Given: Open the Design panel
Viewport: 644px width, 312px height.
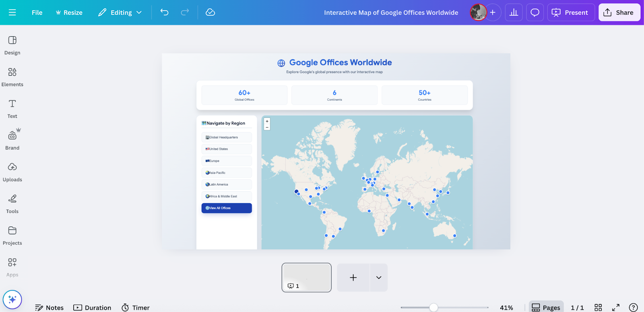Looking at the screenshot, I should point(12,45).
